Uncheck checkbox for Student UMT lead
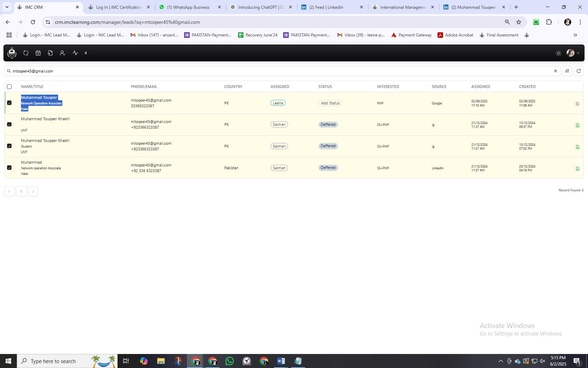Viewport: 588px width, 368px height. [9, 146]
